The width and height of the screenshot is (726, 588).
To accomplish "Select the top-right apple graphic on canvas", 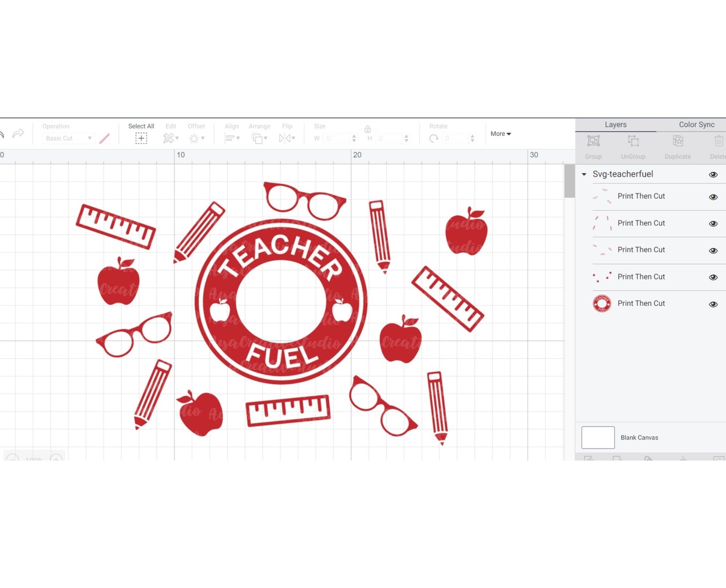I will (x=466, y=231).
